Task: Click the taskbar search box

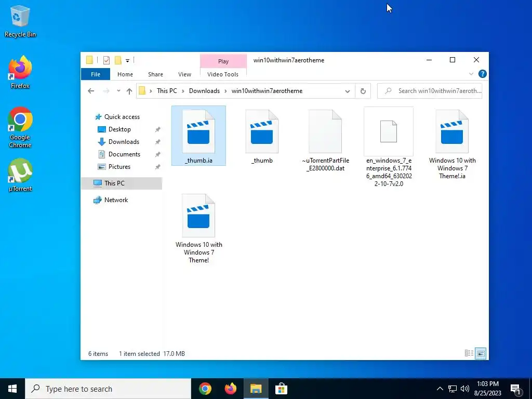Action: (x=108, y=389)
